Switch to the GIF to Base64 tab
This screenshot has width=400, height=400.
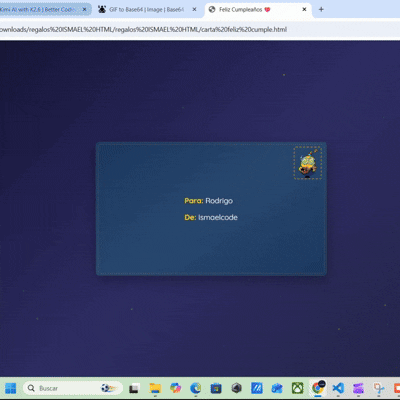click(x=148, y=9)
